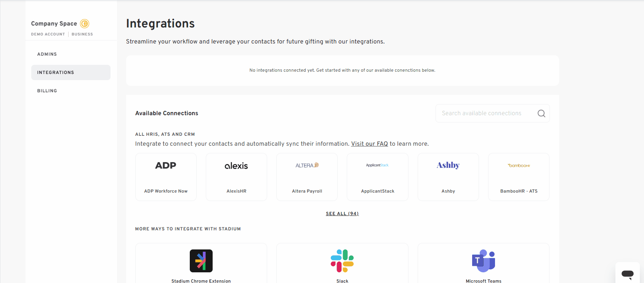The height and width of the screenshot is (283, 644).
Task: Click the bambooHR logo
Action: 519,166
